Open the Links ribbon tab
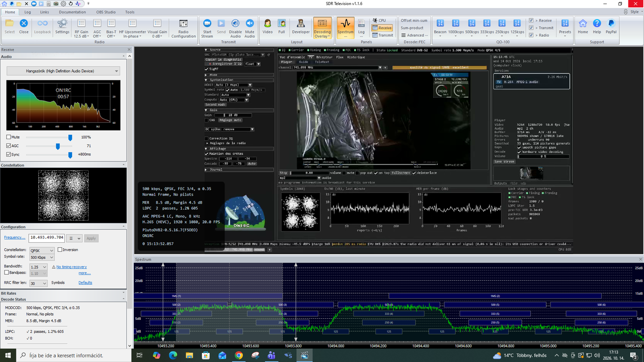The image size is (644, 362). click(44, 12)
